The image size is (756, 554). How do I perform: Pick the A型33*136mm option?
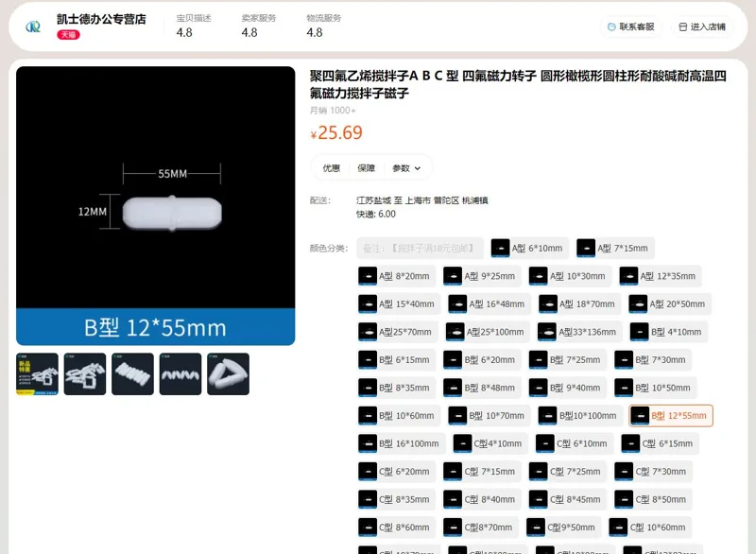pyautogui.click(x=580, y=332)
